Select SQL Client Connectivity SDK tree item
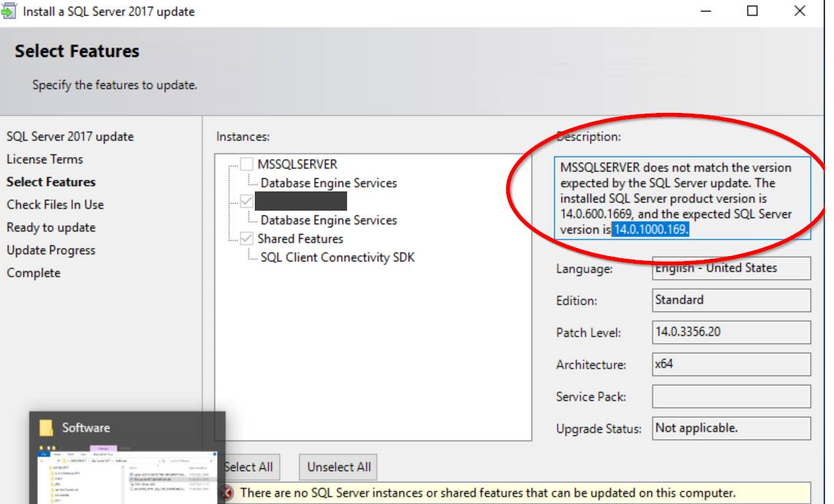The height and width of the screenshot is (504, 834). point(337,258)
